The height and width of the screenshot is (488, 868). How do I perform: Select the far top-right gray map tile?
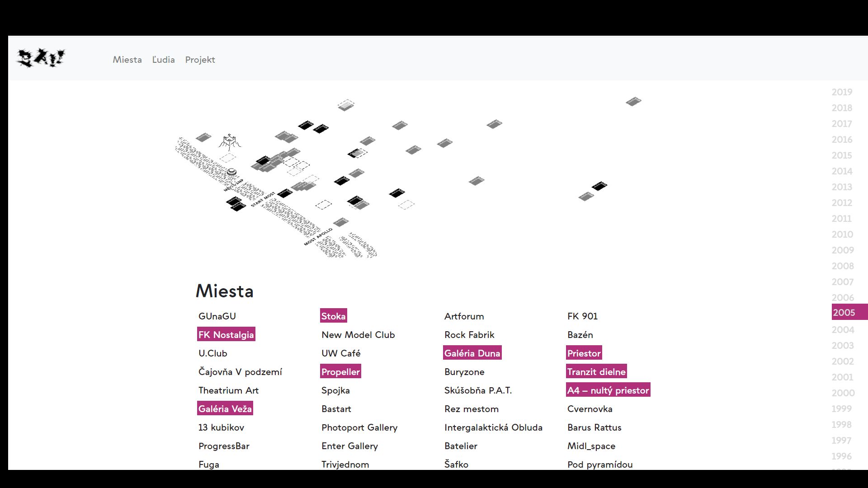[x=633, y=101]
